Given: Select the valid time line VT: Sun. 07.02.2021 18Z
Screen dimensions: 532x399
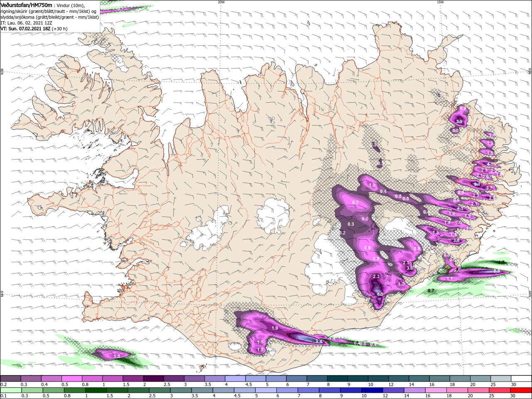Looking at the screenshot, I should 26,29.
